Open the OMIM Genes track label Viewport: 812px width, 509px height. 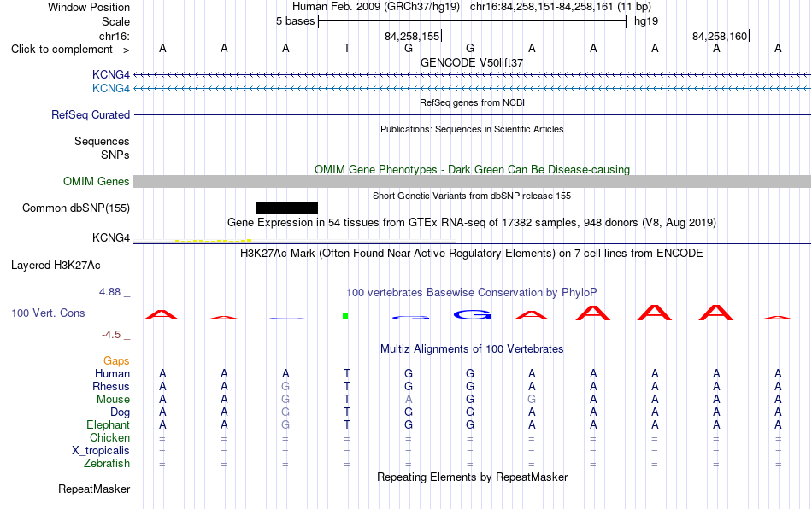[x=97, y=182]
